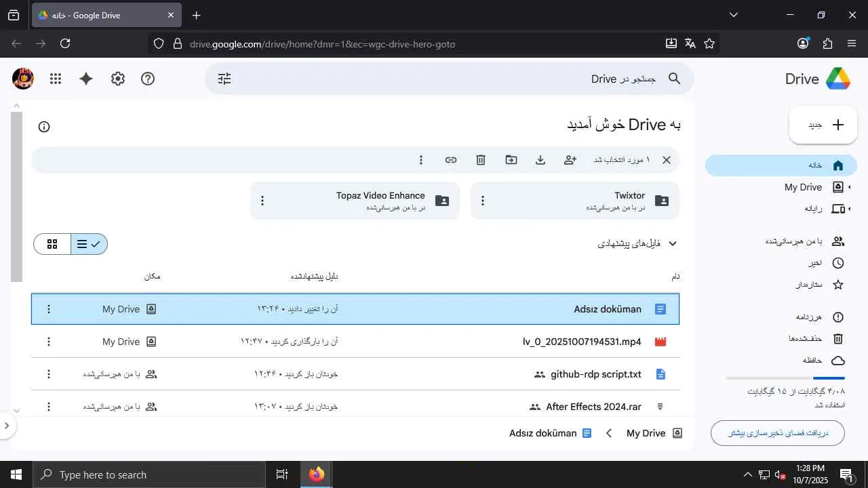Open My Drive in sidebar
868x488 pixels.
(803, 187)
